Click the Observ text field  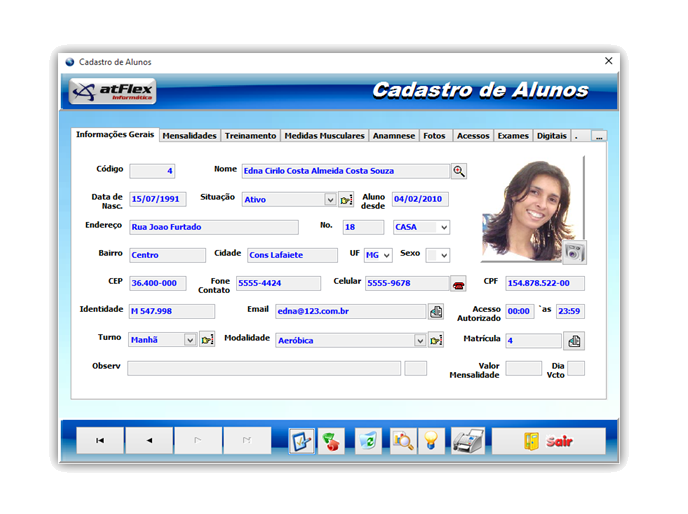pos(263,368)
